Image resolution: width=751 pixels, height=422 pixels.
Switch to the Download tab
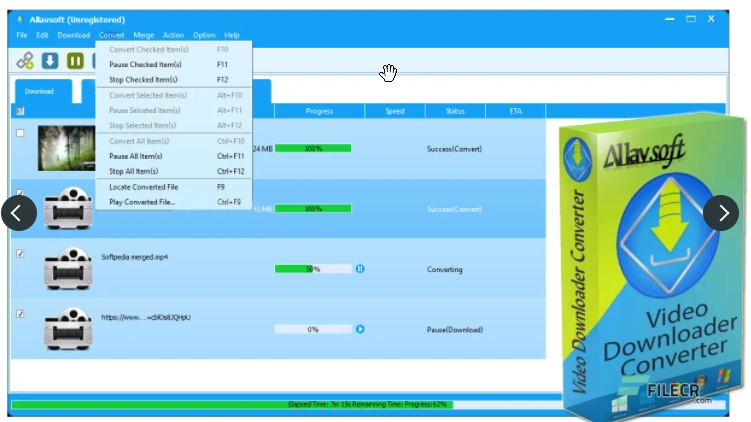coord(44,91)
